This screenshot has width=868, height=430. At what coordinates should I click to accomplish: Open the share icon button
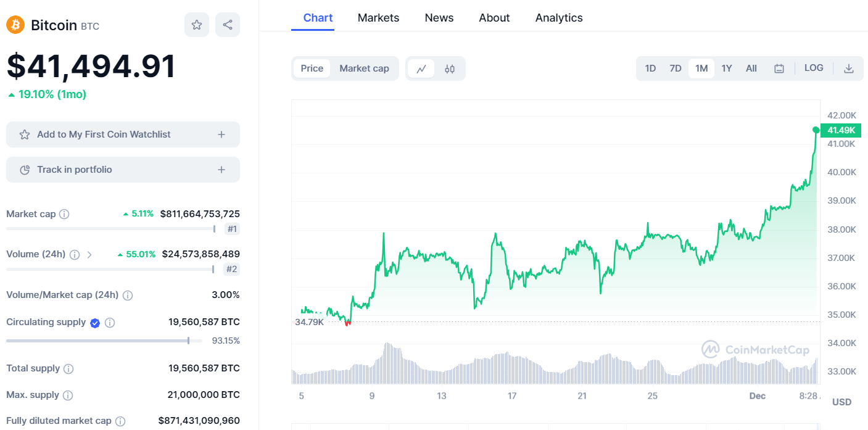pyautogui.click(x=228, y=25)
